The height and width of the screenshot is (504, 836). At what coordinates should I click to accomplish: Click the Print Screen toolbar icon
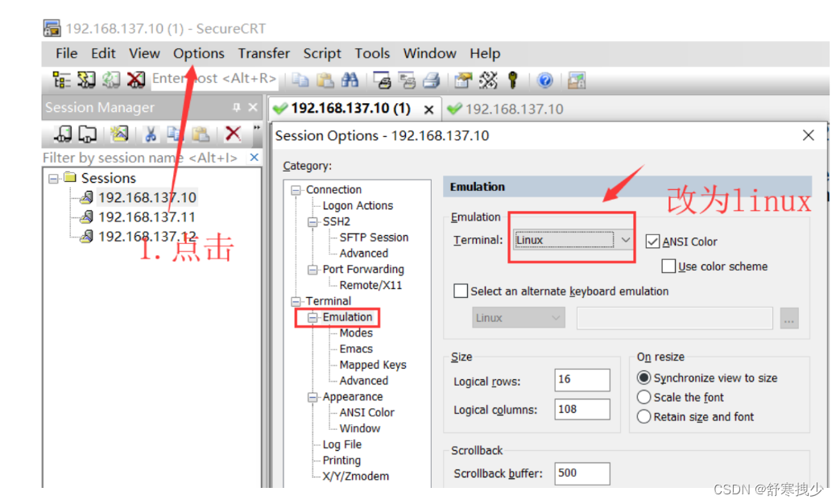point(382,81)
